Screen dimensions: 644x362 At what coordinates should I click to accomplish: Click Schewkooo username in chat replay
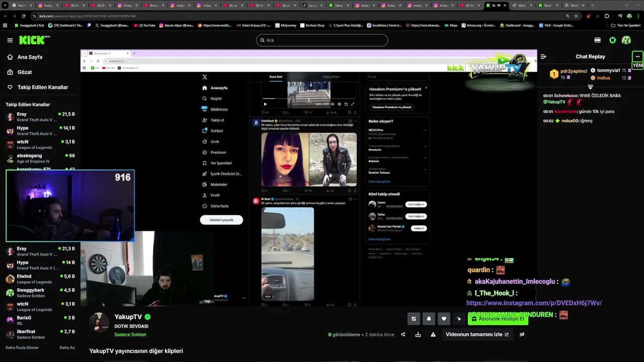(x=566, y=96)
